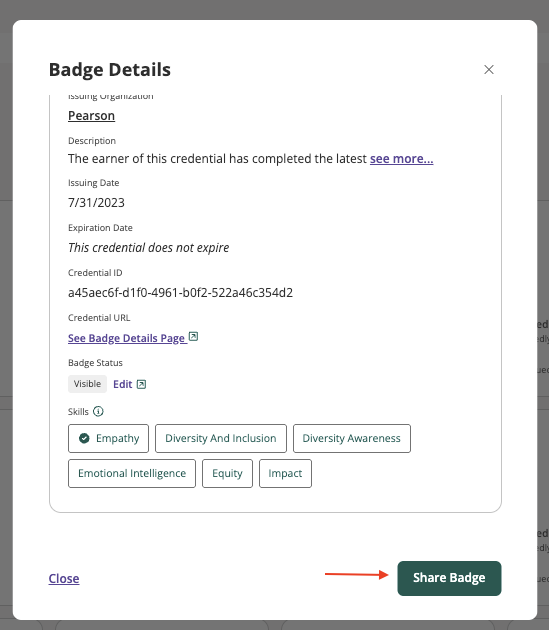This screenshot has width=549, height=630.
Task: Click the Close link at bottom
Action: tap(64, 579)
